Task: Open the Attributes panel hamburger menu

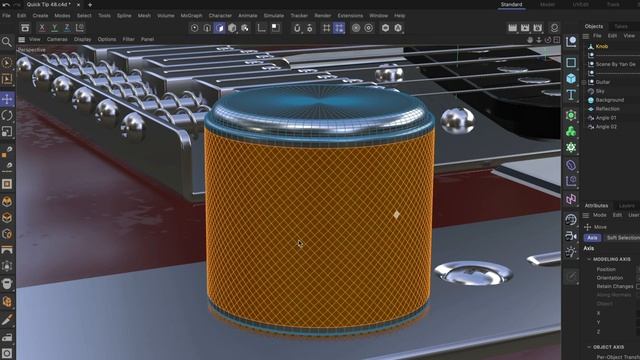Action: [586, 215]
